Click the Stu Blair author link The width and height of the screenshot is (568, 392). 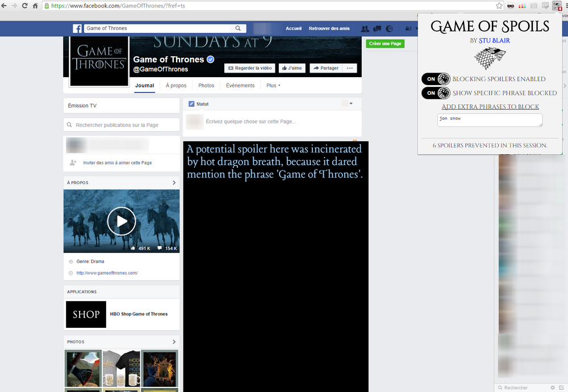pyautogui.click(x=495, y=40)
